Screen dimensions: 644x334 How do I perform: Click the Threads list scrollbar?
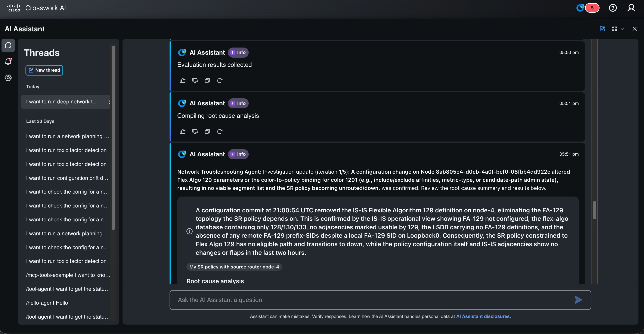point(113,137)
